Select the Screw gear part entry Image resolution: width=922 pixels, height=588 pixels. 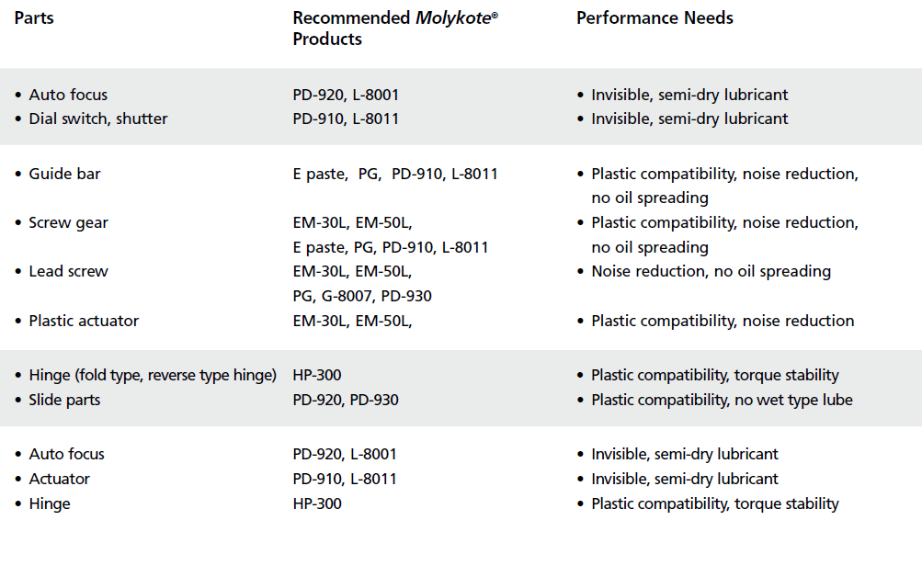tap(68, 222)
